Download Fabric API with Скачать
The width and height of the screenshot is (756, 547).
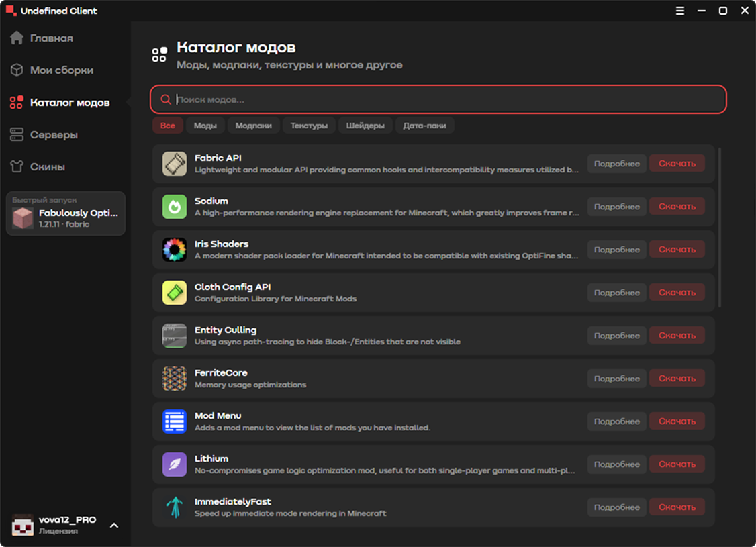point(677,164)
